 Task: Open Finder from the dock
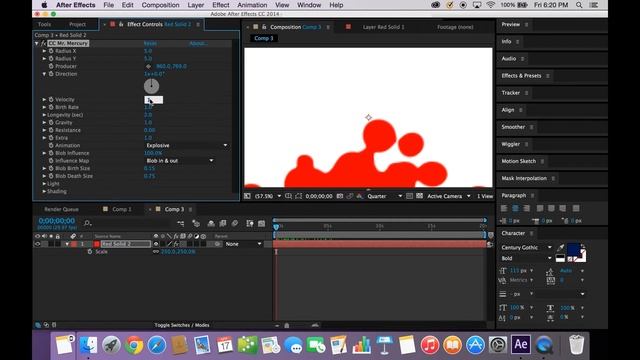[88, 345]
